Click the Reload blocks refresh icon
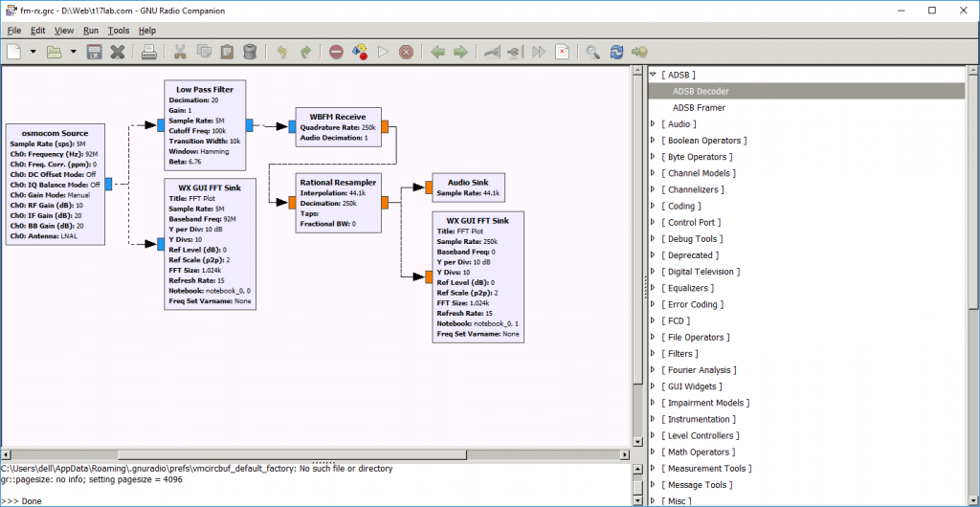Image resolution: width=980 pixels, height=507 pixels. 617,52
